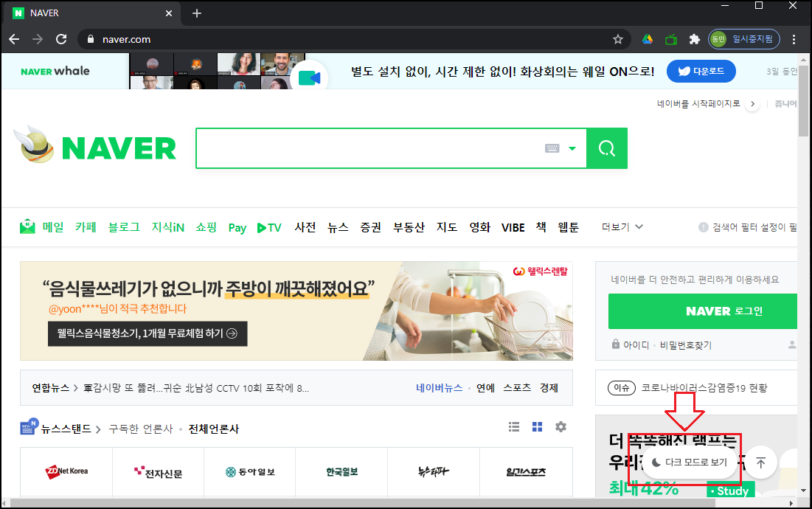Open the 연합뉴스 headline link

[x=195, y=388]
